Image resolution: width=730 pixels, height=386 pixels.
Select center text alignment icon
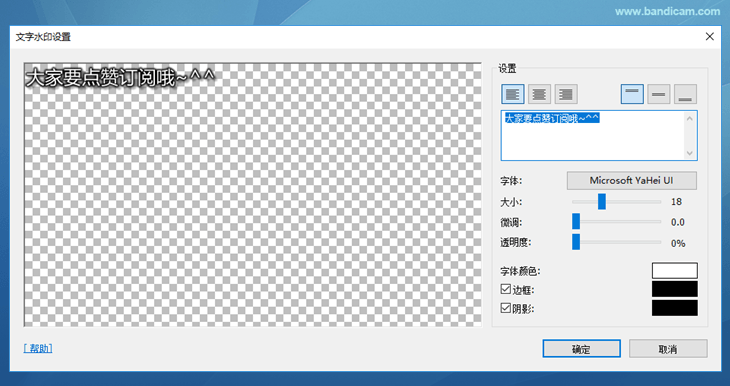click(x=539, y=94)
